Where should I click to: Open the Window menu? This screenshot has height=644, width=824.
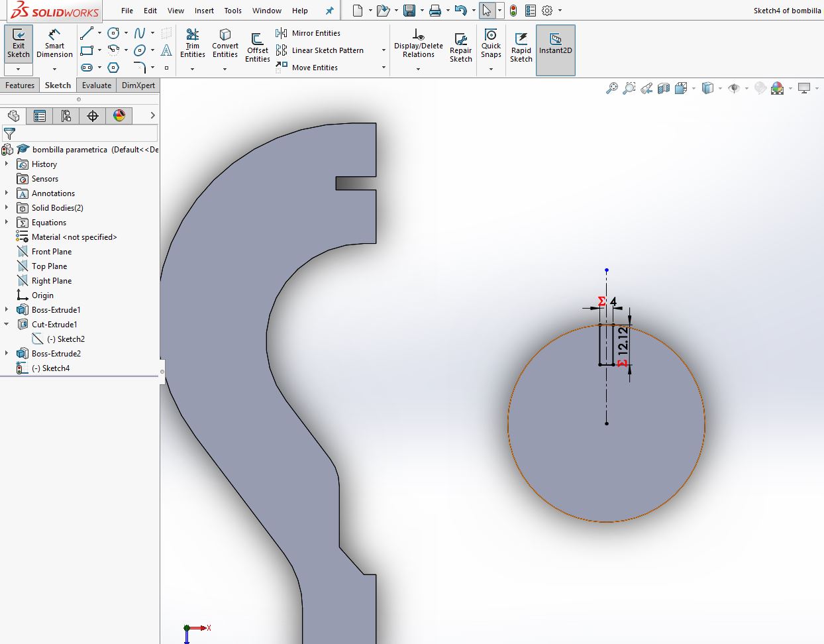[x=267, y=11]
